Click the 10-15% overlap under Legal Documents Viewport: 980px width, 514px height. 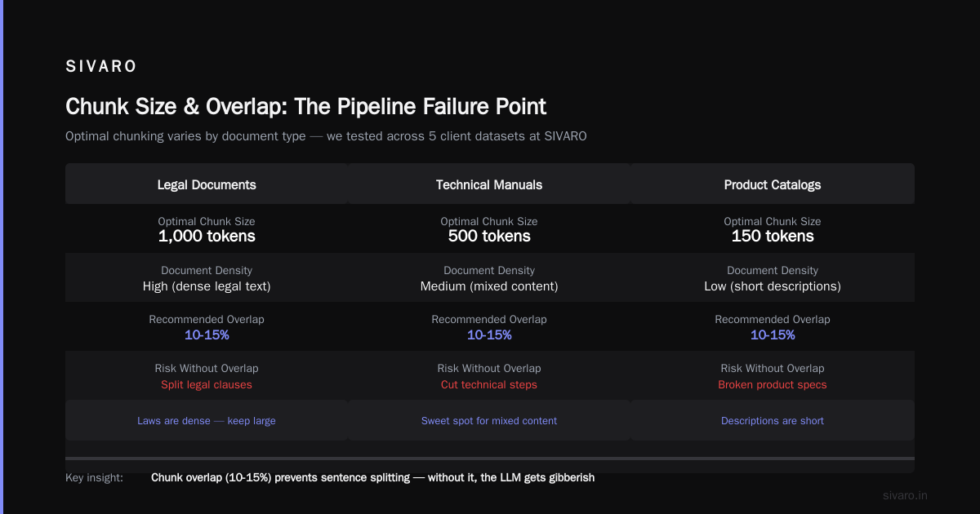click(x=207, y=335)
